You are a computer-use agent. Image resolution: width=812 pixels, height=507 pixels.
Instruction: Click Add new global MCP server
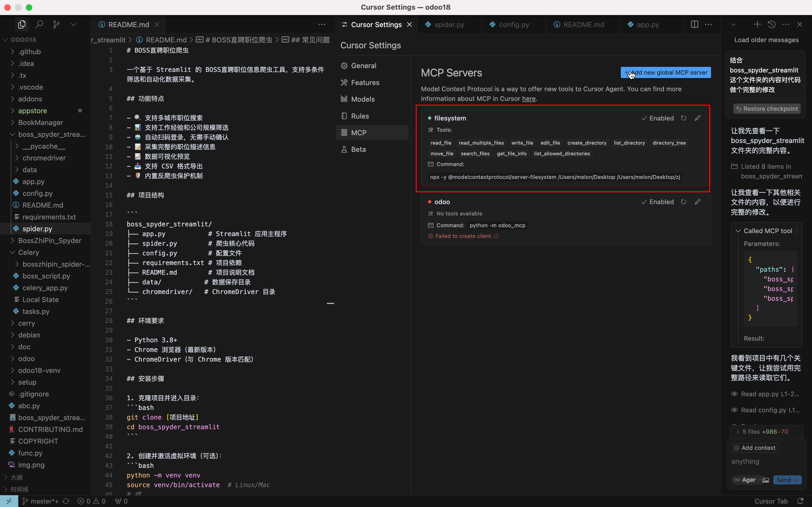[x=666, y=72]
